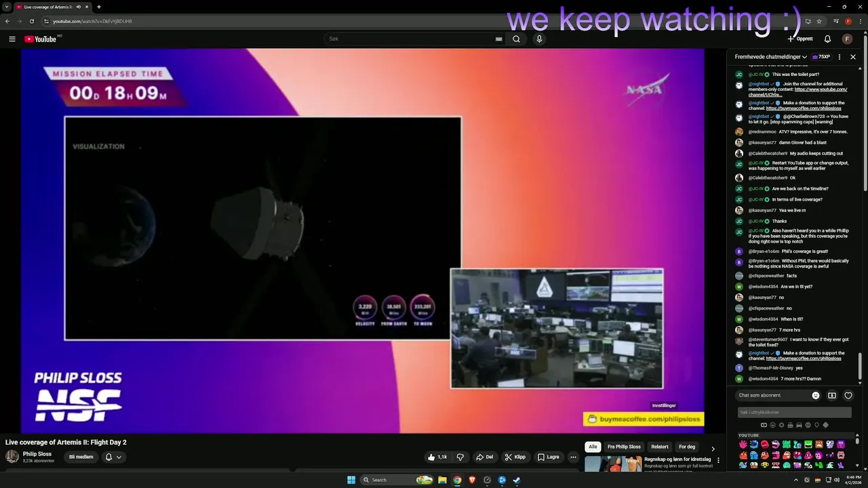Click the Bli medlem join button
This screenshot has width=868, height=488.
tap(81, 457)
